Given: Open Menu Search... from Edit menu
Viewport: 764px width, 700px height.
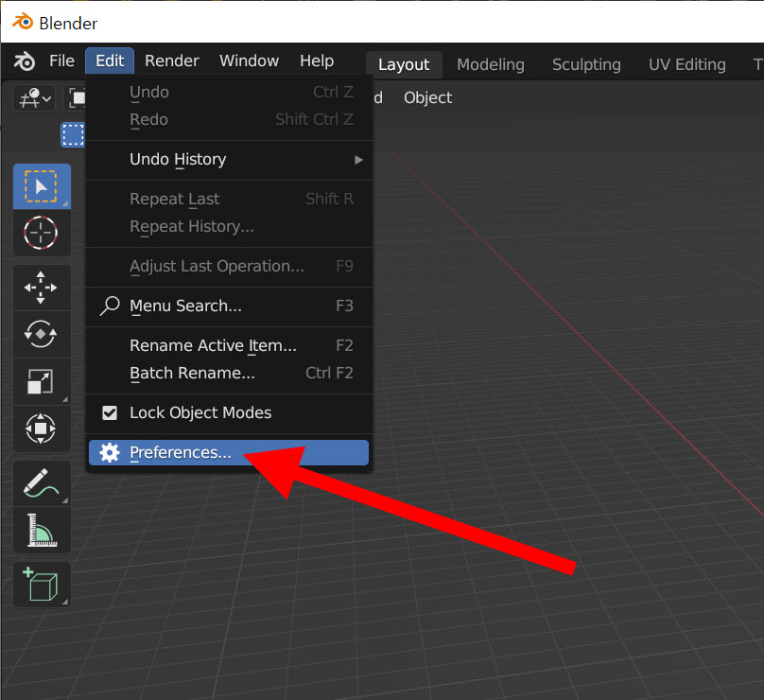Looking at the screenshot, I should (229, 306).
